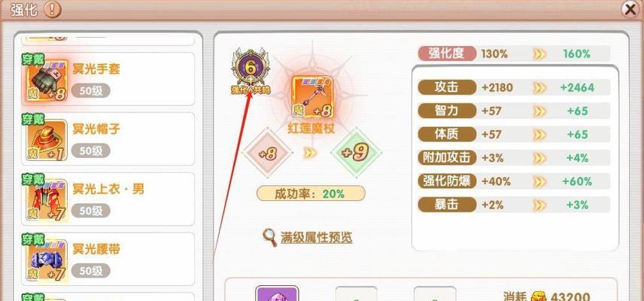Click the +9 target level diamond
The height and width of the screenshot is (301, 644).
pos(356,153)
